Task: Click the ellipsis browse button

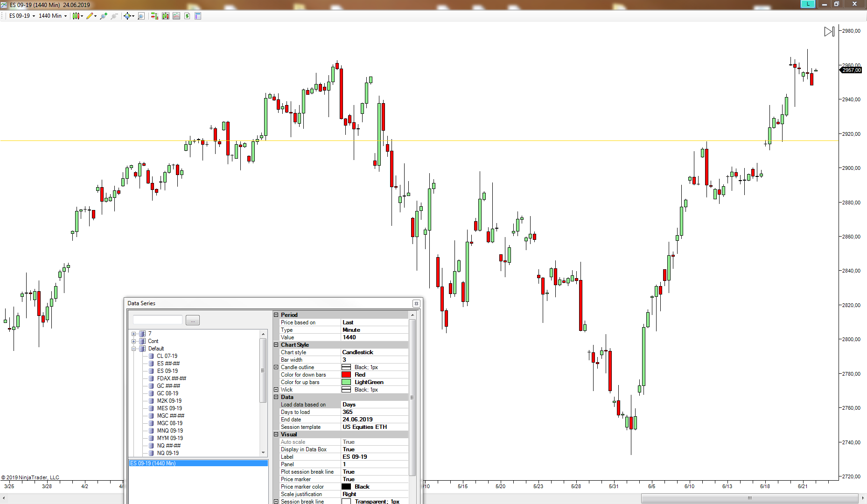Action: 193,320
